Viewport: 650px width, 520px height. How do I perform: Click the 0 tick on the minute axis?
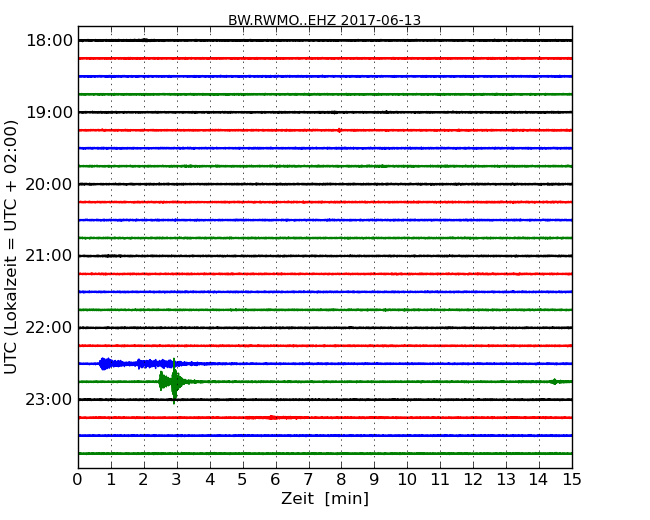pyautogui.click(x=78, y=479)
